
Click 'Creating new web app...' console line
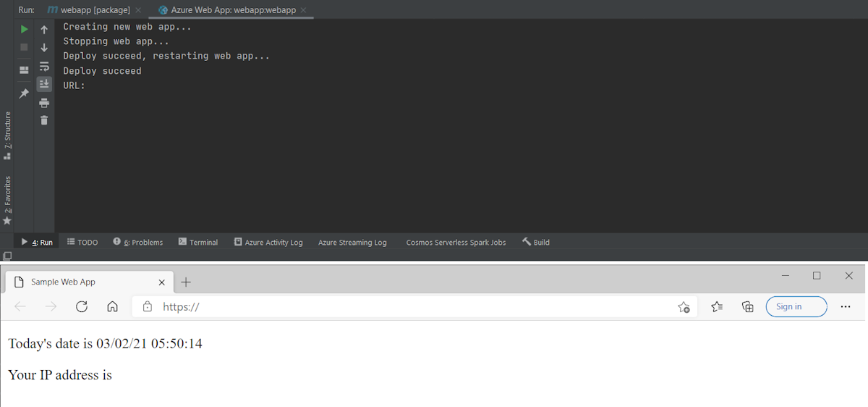click(127, 27)
